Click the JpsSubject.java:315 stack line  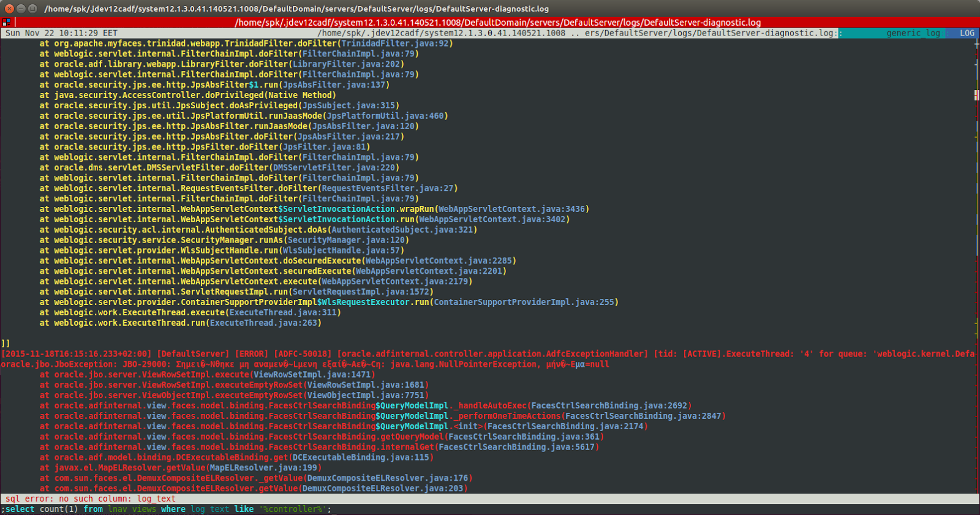(219, 106)
